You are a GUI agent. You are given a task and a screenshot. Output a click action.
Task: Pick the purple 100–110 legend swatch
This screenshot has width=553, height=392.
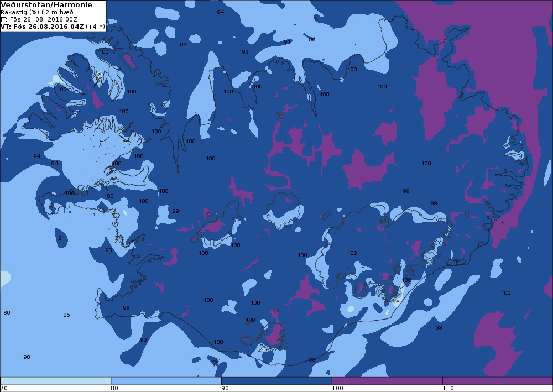point(387,381)
